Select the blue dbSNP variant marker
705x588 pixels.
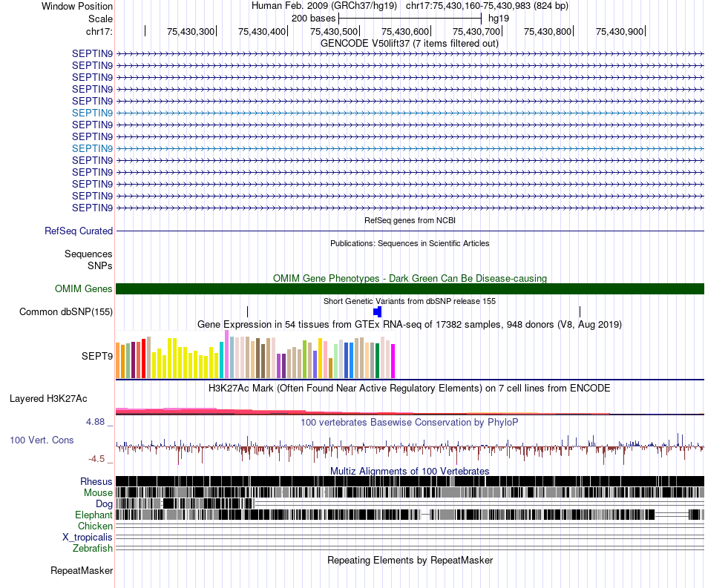pos(377,311)
